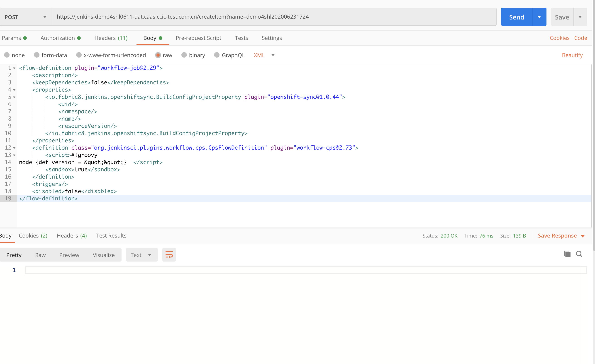This screenshot has height=364, width=595.
Task: Switch body type to GraphQL
Action: (229, 55)
